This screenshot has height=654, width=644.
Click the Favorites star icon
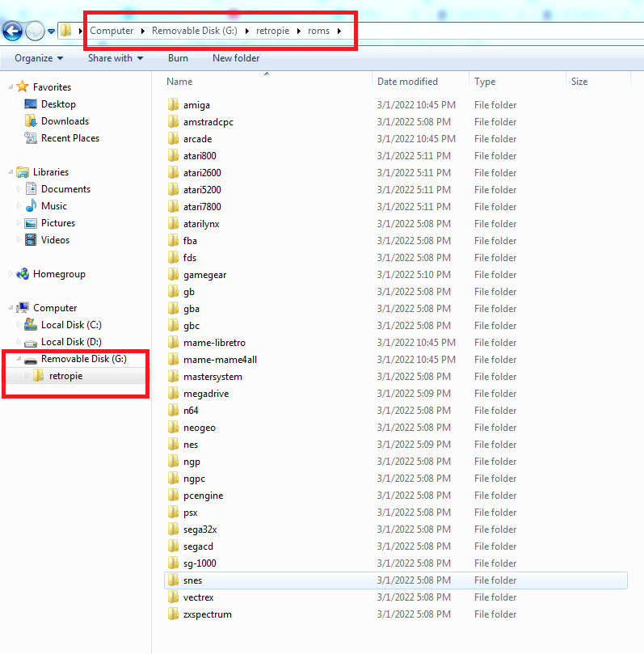[22, 86]
